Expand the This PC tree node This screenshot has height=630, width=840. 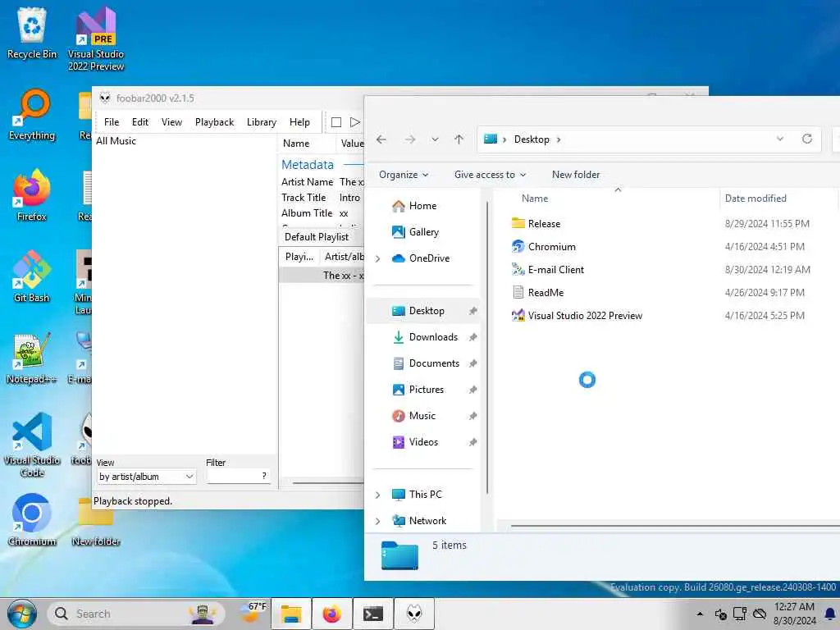(x=377, y=495)
